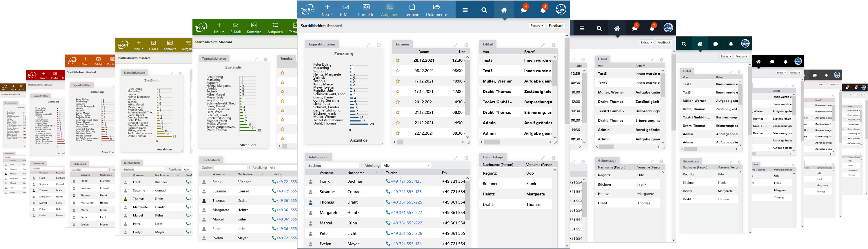Go to Termine in the blue navigation bar

412,10
